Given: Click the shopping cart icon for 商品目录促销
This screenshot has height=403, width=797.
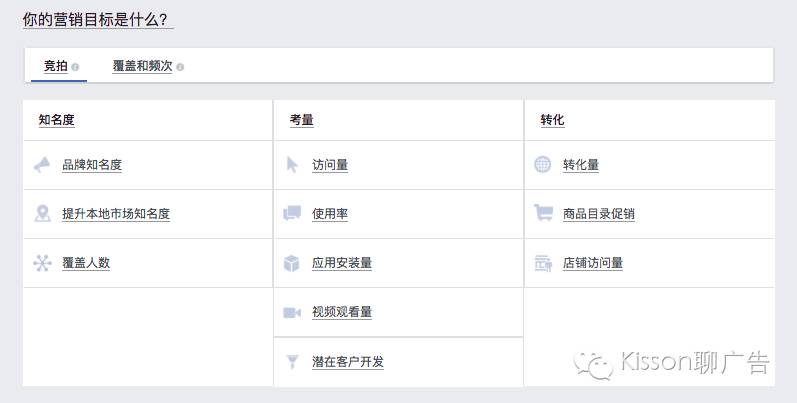Looking at the screenshot, I should [x=543, y=212].
